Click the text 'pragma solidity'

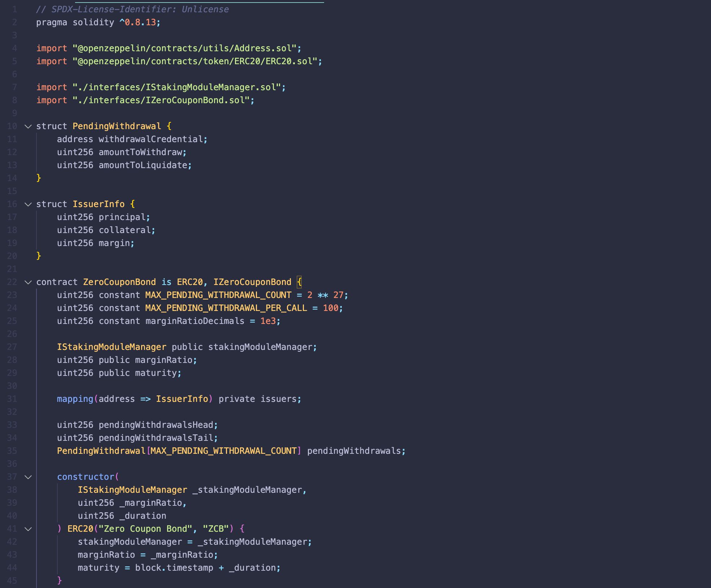75,22
